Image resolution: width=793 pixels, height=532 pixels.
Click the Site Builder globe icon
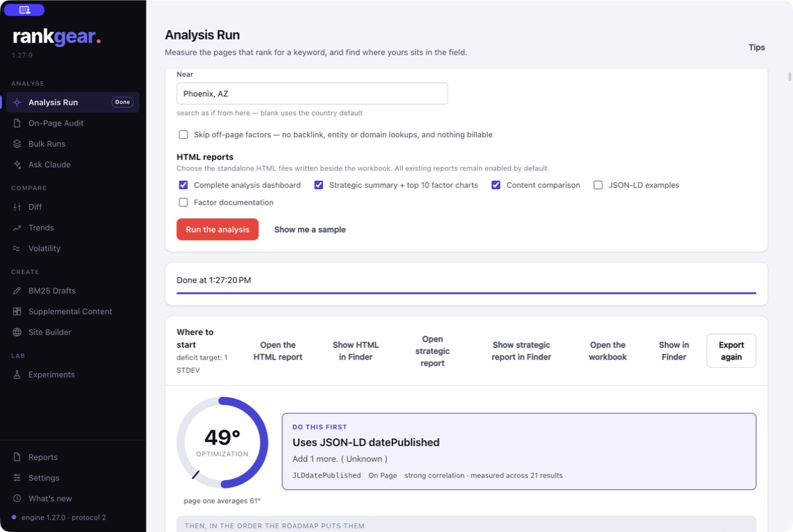coord(17,332)
